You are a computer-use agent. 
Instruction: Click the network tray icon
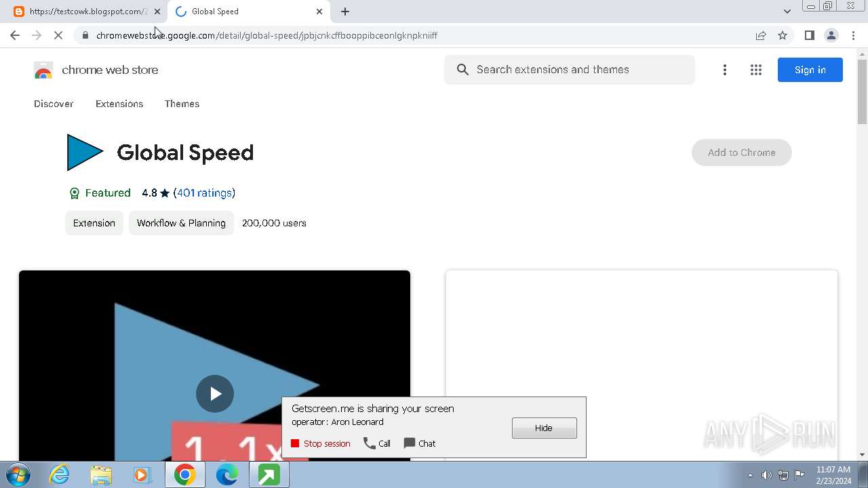pos(783,475)
